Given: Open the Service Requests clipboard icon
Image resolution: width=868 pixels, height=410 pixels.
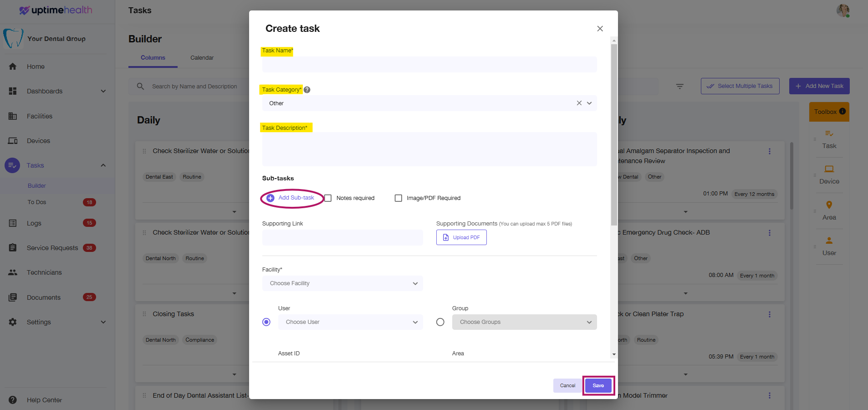Looking at the screenshot, I should [13, 248].
